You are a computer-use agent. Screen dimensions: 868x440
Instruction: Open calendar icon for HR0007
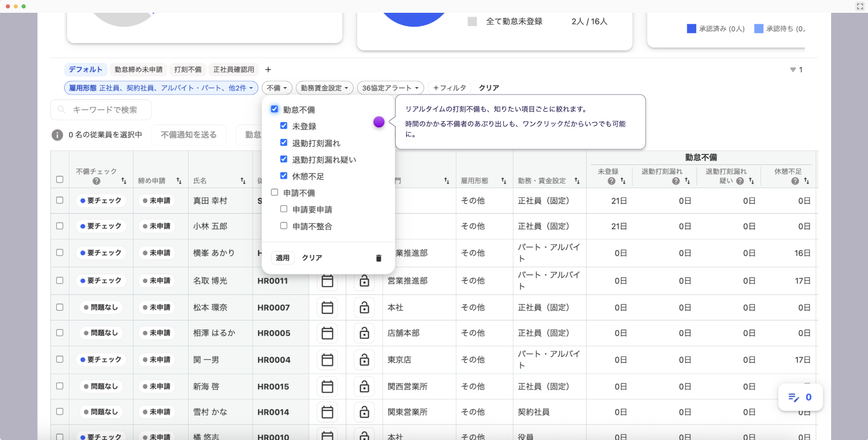coord(327,308)
